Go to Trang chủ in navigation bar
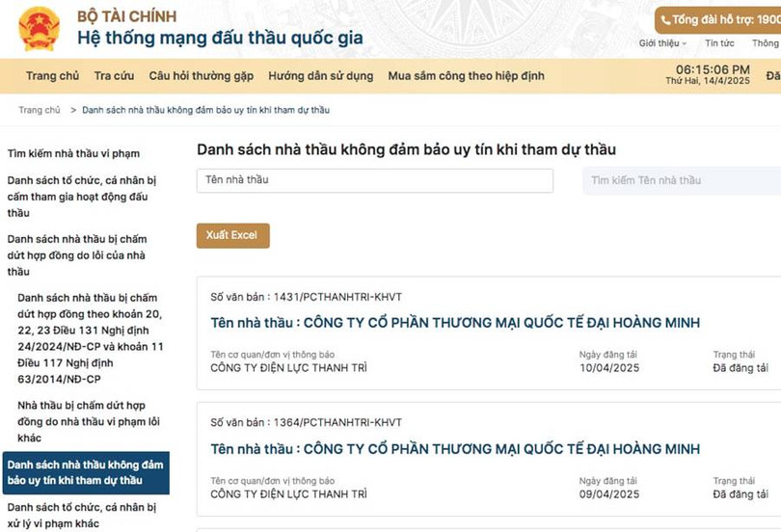The height and width of the screenshot is (532, 781). point(52,76)
